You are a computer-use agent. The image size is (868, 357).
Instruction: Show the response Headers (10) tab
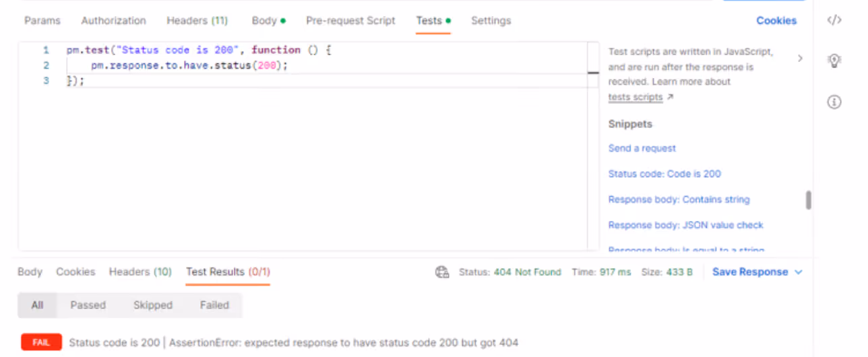[140, 272]
